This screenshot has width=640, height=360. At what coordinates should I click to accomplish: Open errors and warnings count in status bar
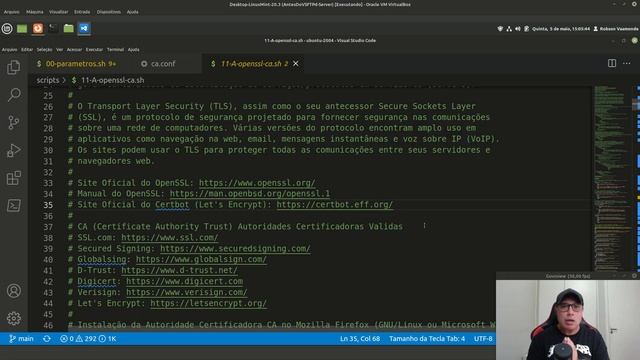[88, 339]
